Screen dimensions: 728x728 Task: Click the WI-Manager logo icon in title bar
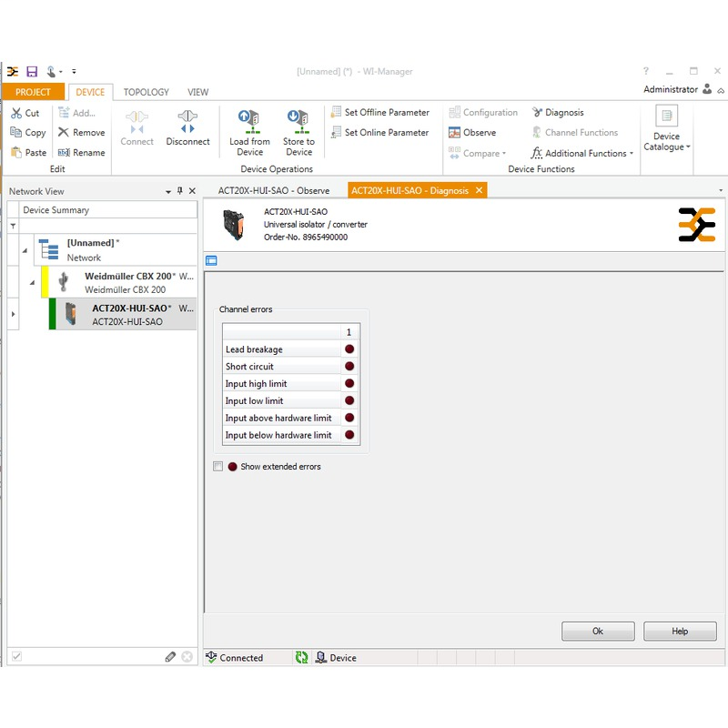click(x=13, y=72)
